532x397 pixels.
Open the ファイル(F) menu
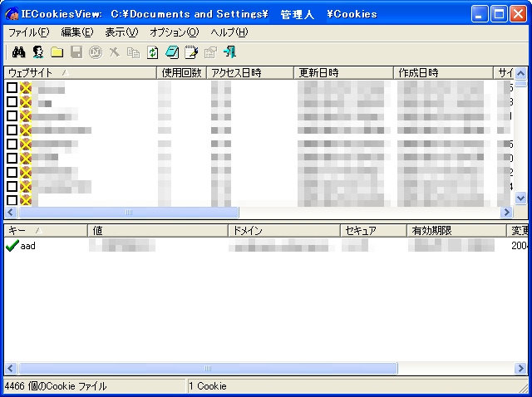[28, 32]
